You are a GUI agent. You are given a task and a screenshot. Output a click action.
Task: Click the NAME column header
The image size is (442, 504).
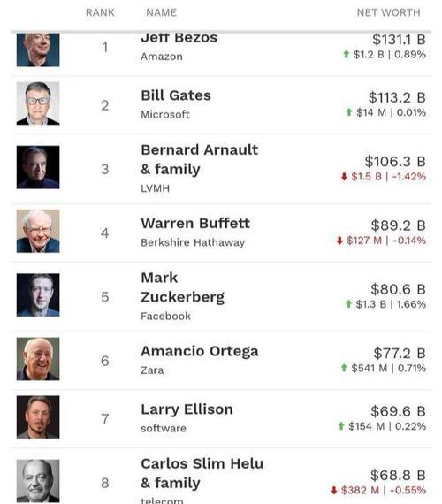[x=162, y=13]
